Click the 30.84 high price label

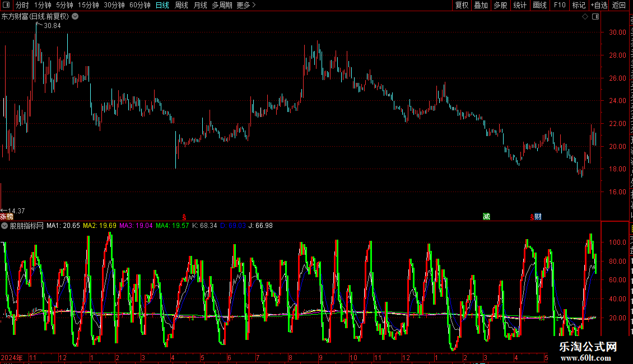(x=52, y=26)
